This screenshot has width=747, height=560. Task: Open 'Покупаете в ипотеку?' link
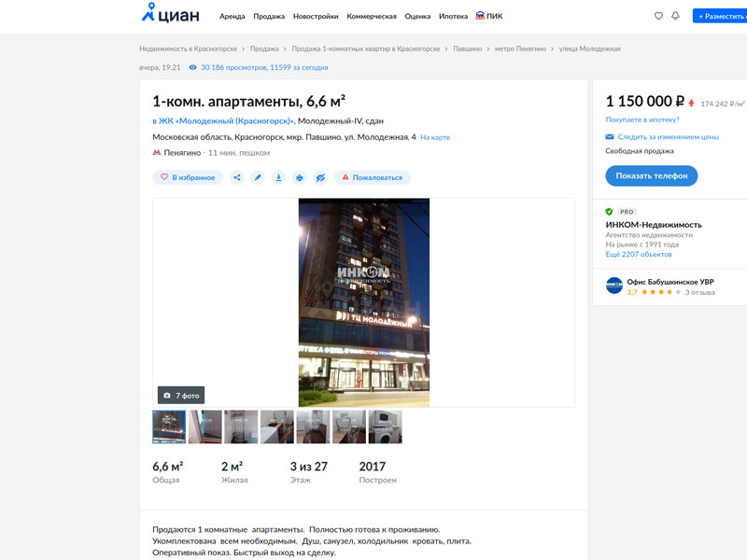click(x=642, y=119)
